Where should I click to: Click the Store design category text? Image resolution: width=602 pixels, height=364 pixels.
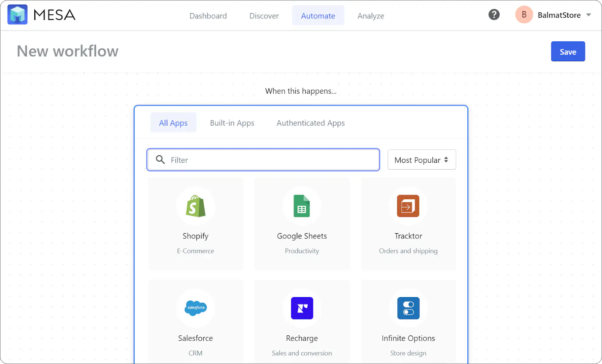(408, 353)
